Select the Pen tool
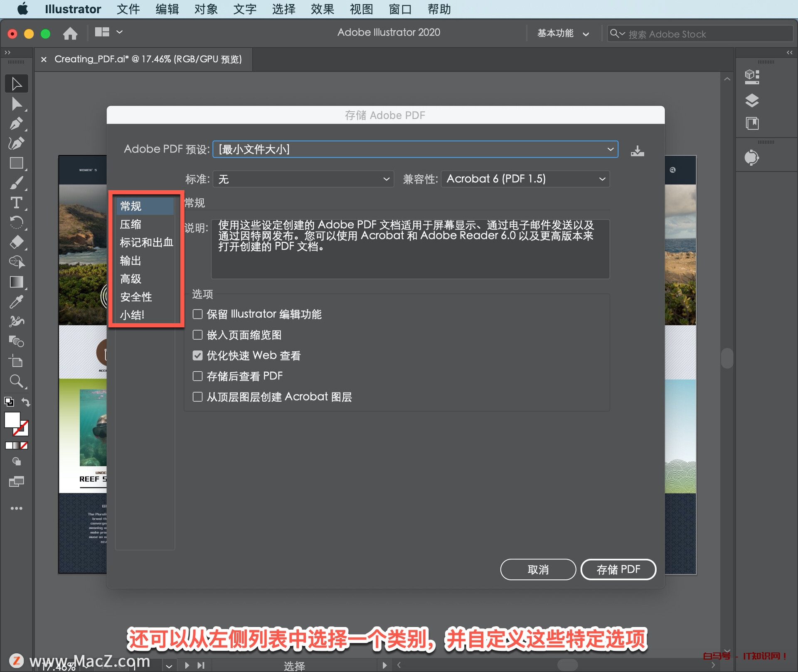Screen dimensions: 798x672 (17, 123)
